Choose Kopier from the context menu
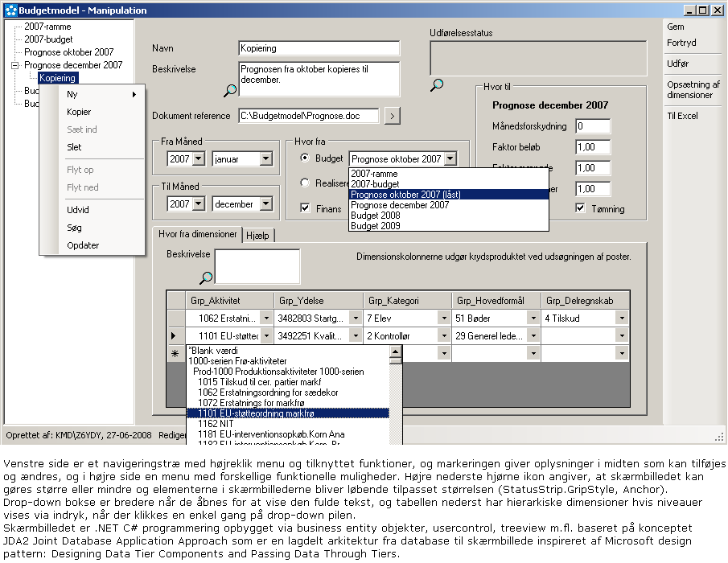 (x=79, y=112)
